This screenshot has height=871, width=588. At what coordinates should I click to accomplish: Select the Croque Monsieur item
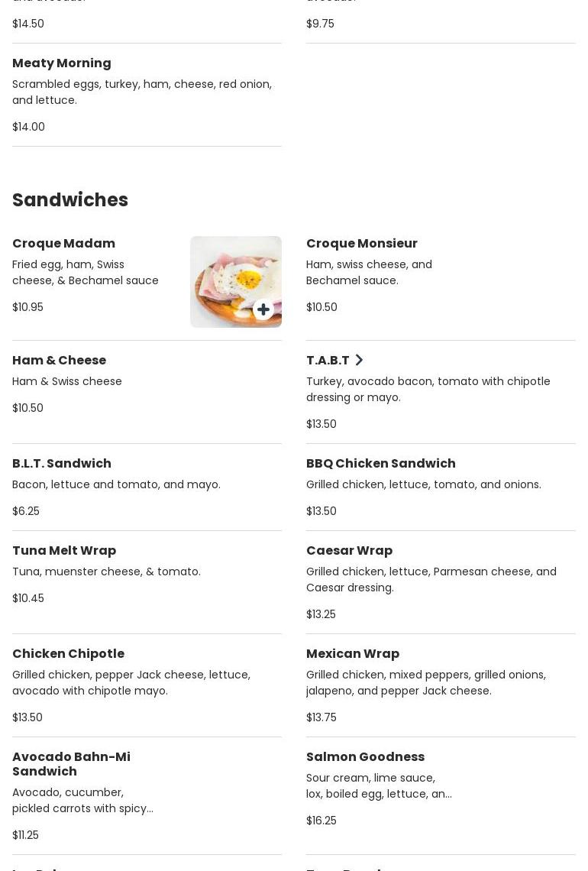coord(441,282)
